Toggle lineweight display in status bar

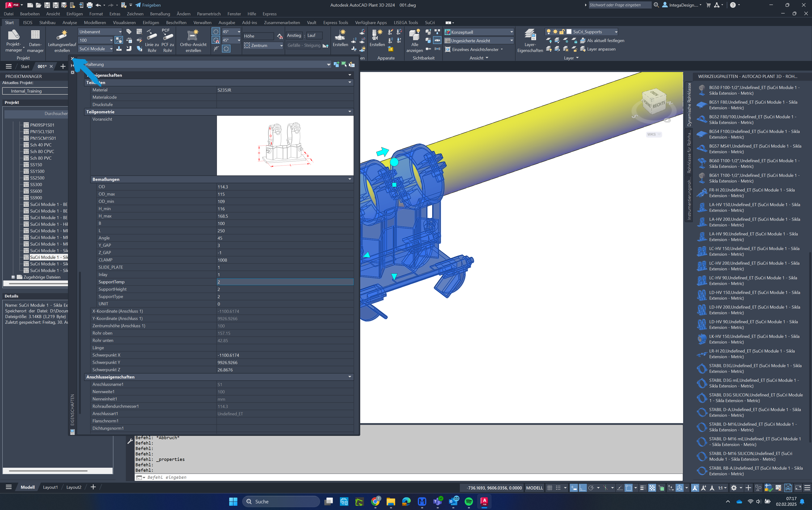[x=643, y=488]
